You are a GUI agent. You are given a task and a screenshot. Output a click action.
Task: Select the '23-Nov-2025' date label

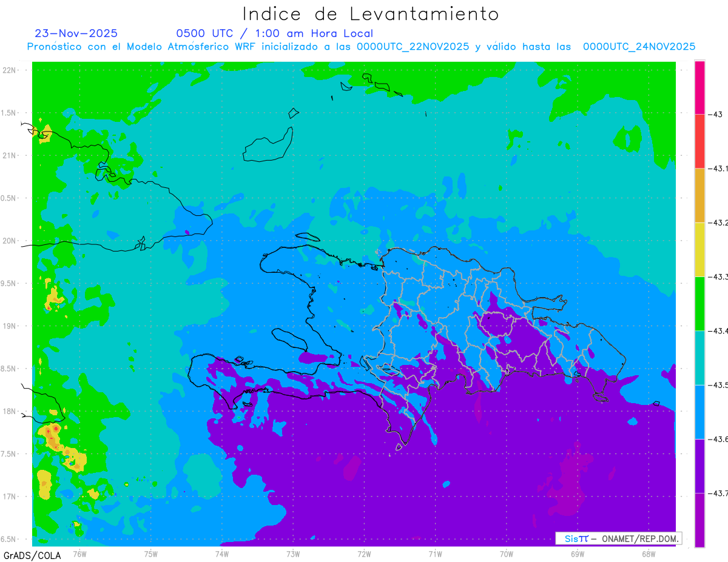pyautogui.click(x=76, y=33)
